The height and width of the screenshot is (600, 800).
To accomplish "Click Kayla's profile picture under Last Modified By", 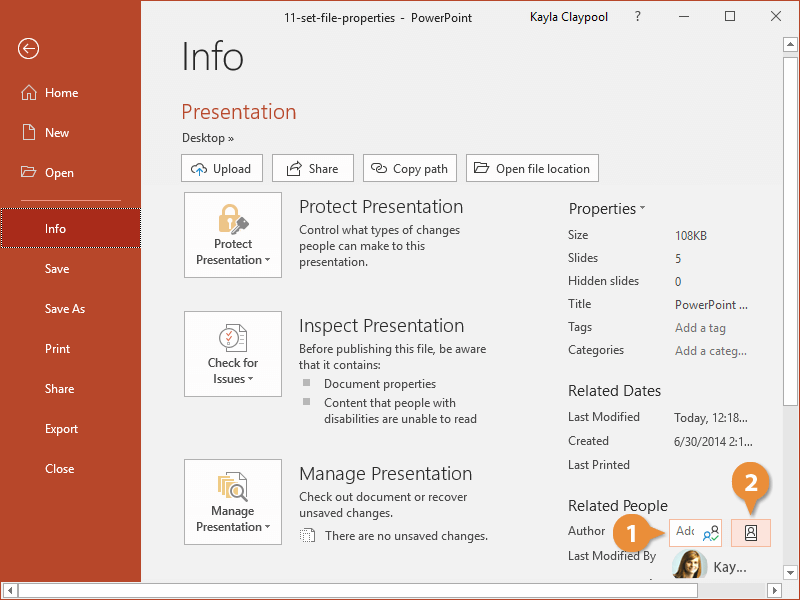I will click(688, 565).
